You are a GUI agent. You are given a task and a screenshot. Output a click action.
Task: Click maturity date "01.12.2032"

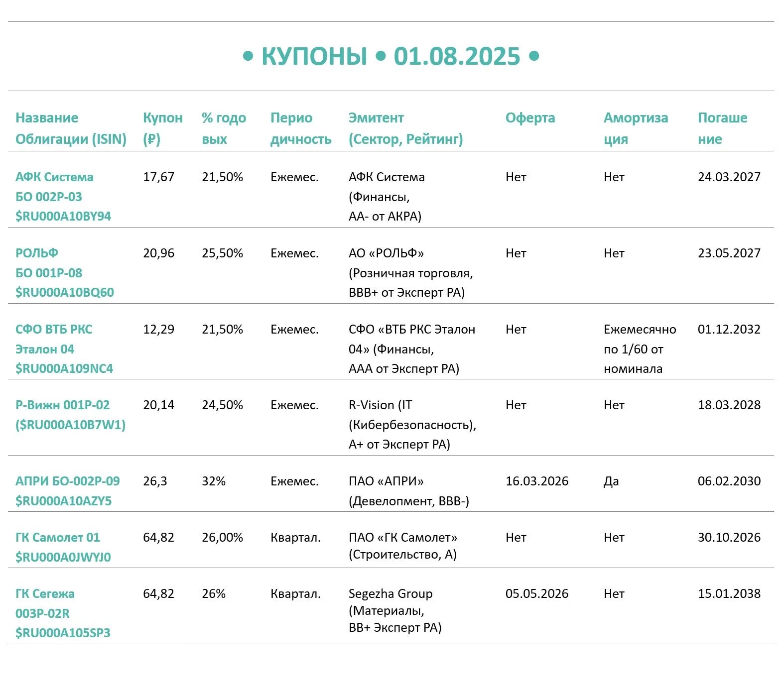pyautogui.click(x=729, y=330)
